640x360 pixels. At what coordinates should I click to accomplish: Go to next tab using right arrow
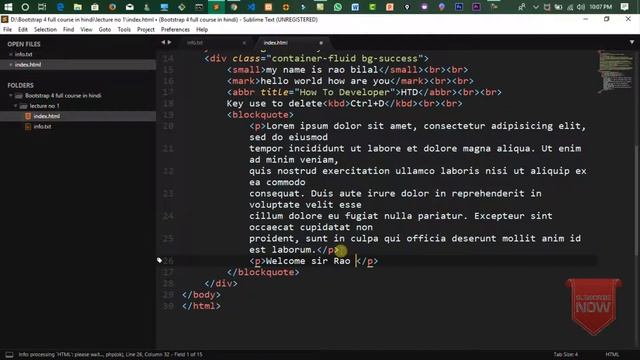169,42
